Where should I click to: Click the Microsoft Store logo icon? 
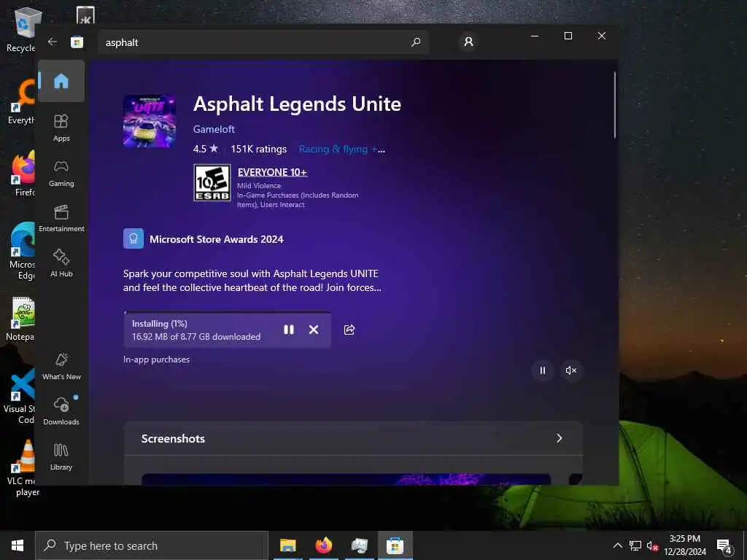tap(77, 42)
